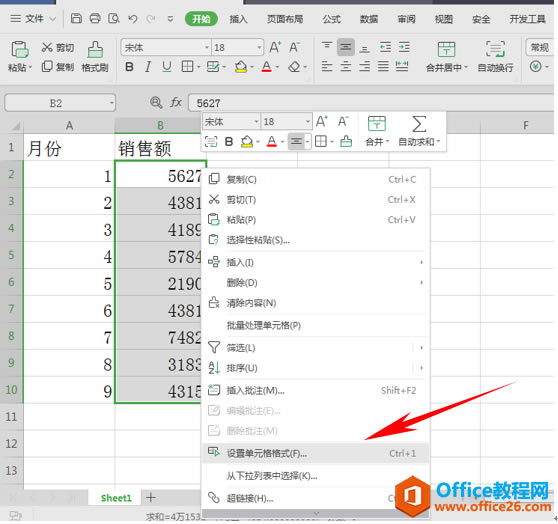The height and width of the screenshot is (524, 558).
Task: Click increase font size icon in ribbon
Action: pyautogui.click(x=275, y=47)
